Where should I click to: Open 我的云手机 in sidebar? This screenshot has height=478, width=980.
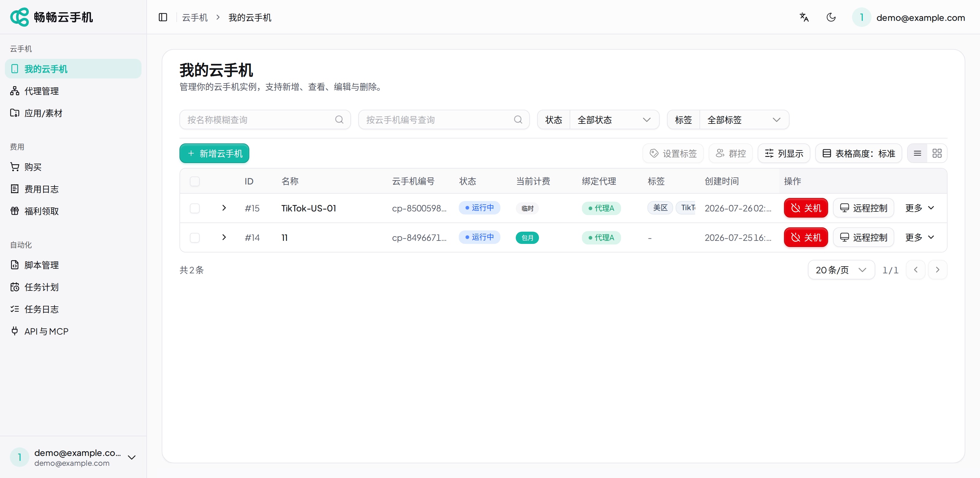click(73, 69)
